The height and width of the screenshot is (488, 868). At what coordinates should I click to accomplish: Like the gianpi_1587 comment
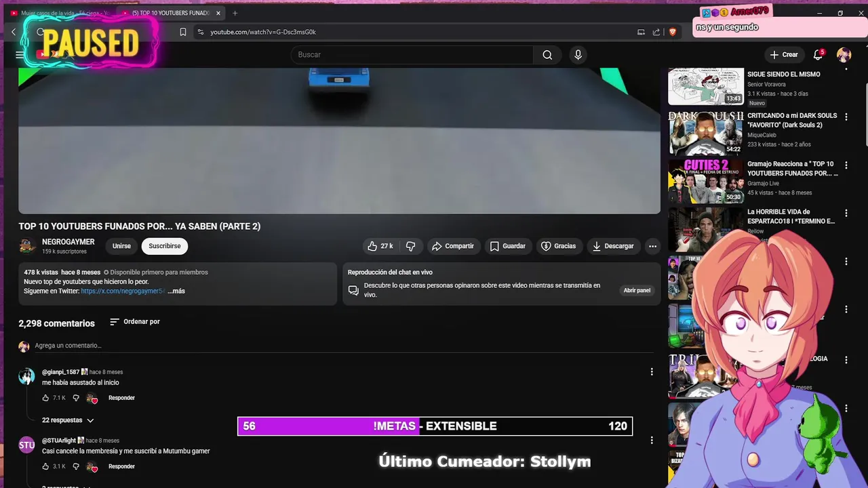click(x=45, y=398)
